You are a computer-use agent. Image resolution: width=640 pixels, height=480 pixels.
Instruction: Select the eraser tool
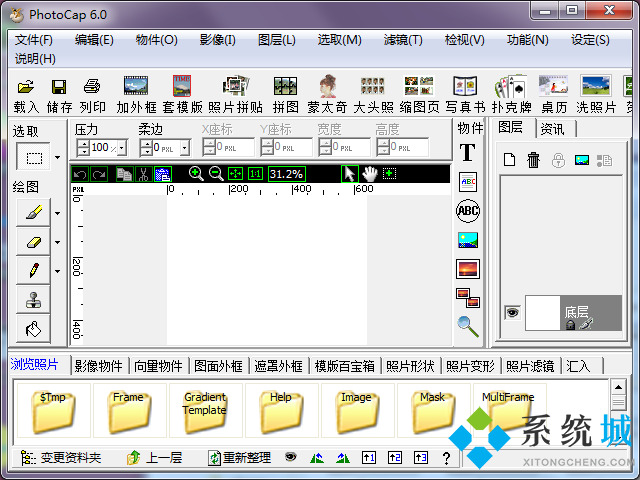[x=33, y=242]
